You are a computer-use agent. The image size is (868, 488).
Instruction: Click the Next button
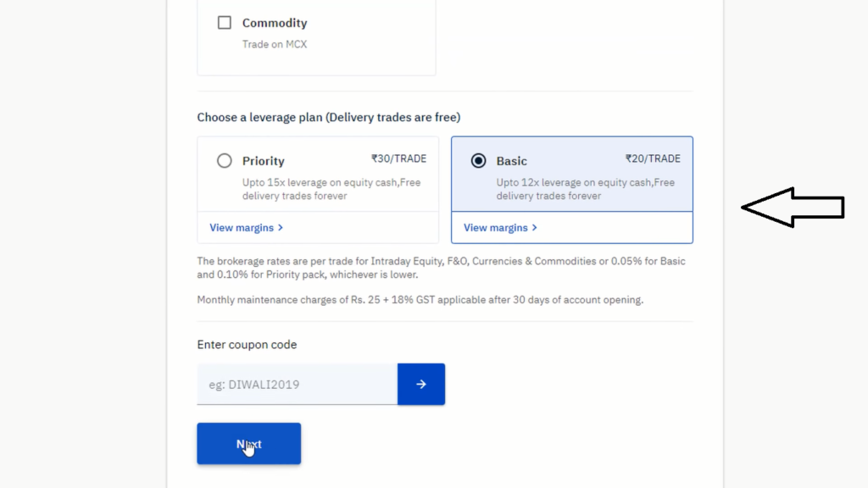(248, 444)
